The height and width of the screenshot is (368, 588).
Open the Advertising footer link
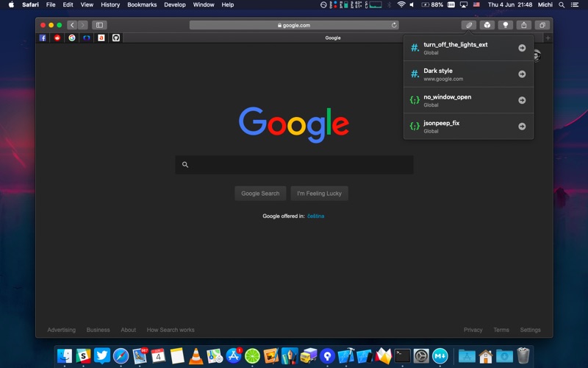62,330
